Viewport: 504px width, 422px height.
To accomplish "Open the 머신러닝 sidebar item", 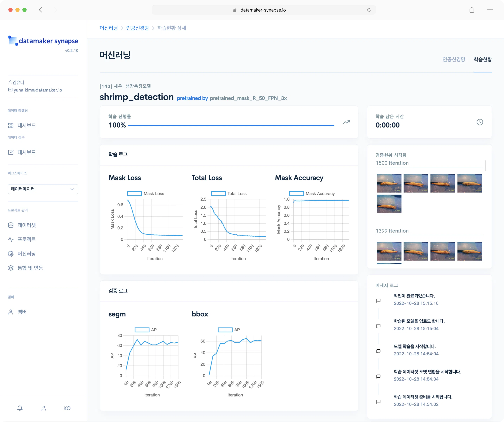I will (x=26, y=254).
